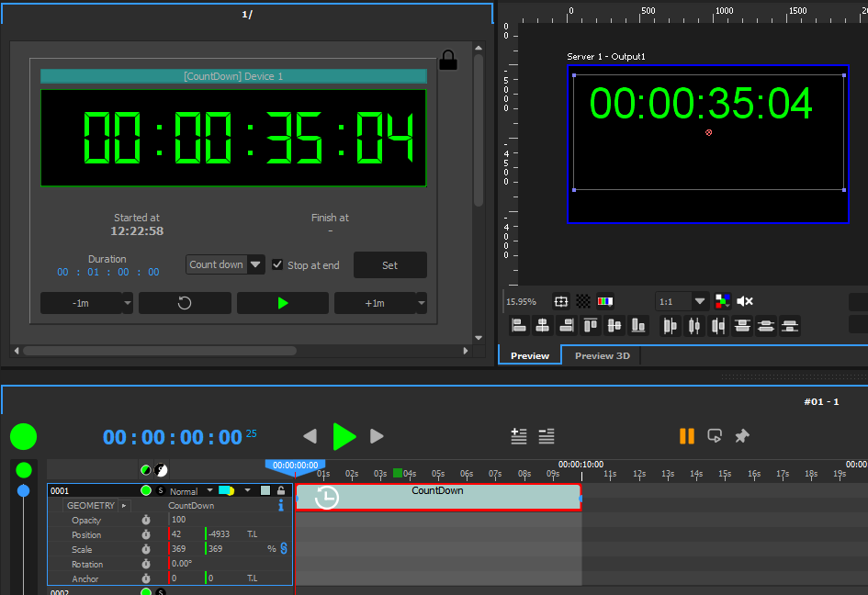The image size is (868, 595).
Task: Align left edges of the layers
Action: pyautogui.click(x=519, y=325)
